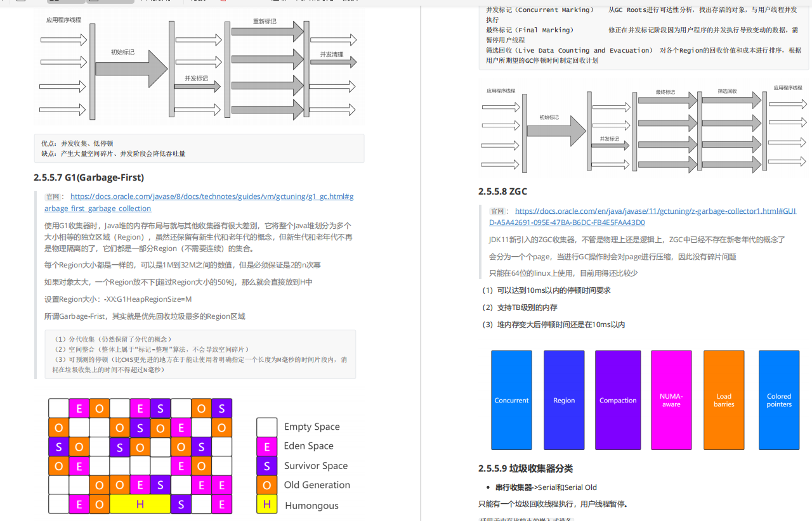
Task: Select the blue Concurrent box
Action: [x=511, y=400]
